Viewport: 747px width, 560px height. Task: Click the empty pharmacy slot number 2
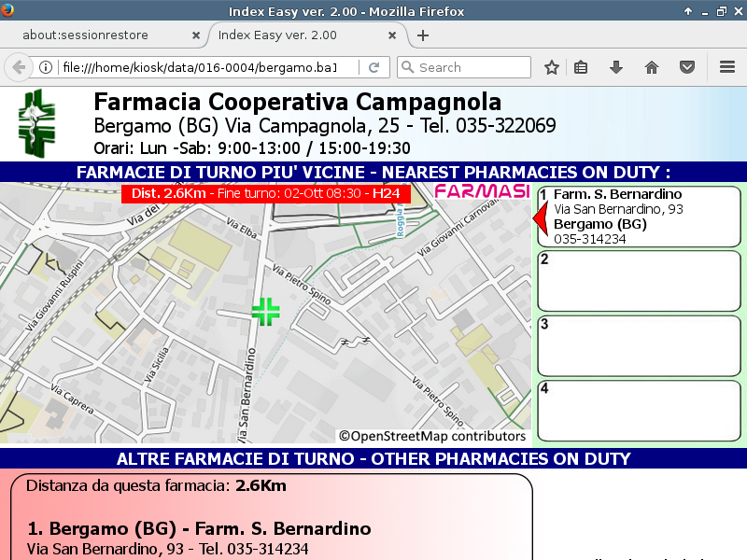point(639,280)
